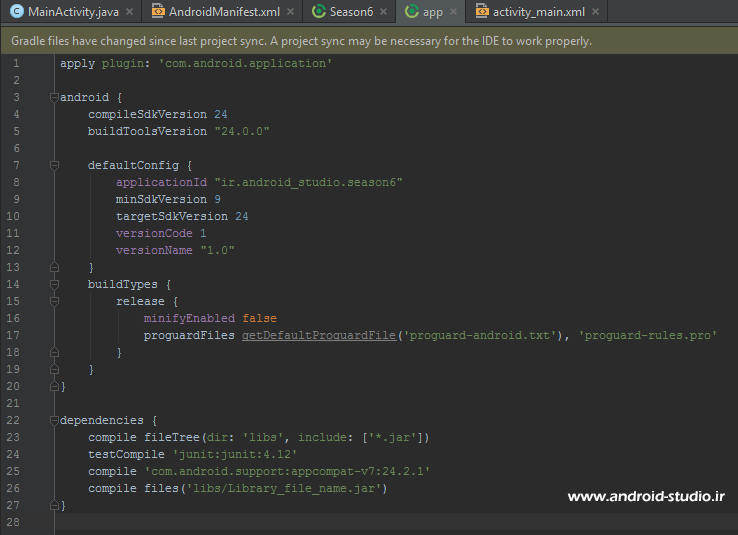Select the activity_main.xml tab

[538, 13]
